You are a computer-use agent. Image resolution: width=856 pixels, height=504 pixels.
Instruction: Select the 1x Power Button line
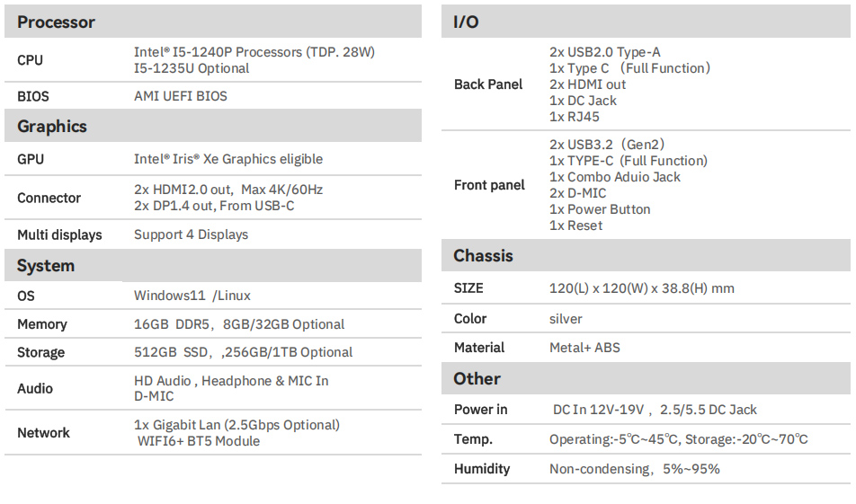tap(600, 209)
